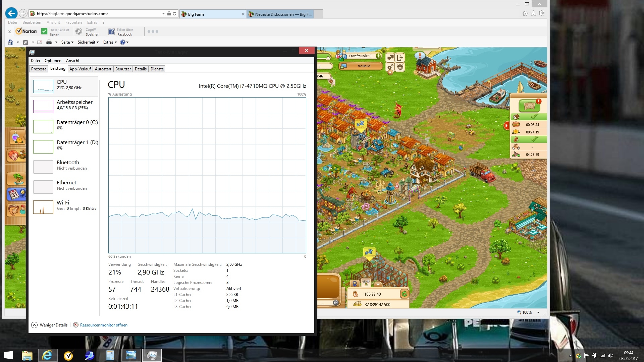Collapse side panel with red arrow

[506, 126]
